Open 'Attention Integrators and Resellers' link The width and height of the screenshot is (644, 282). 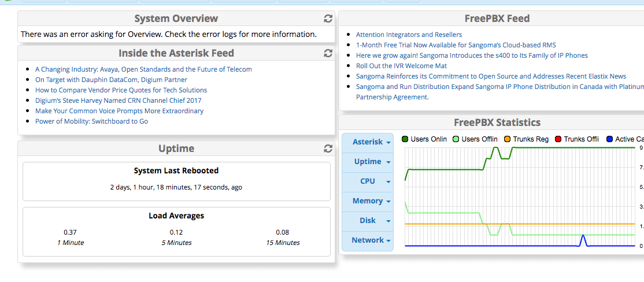coord(409,35)
